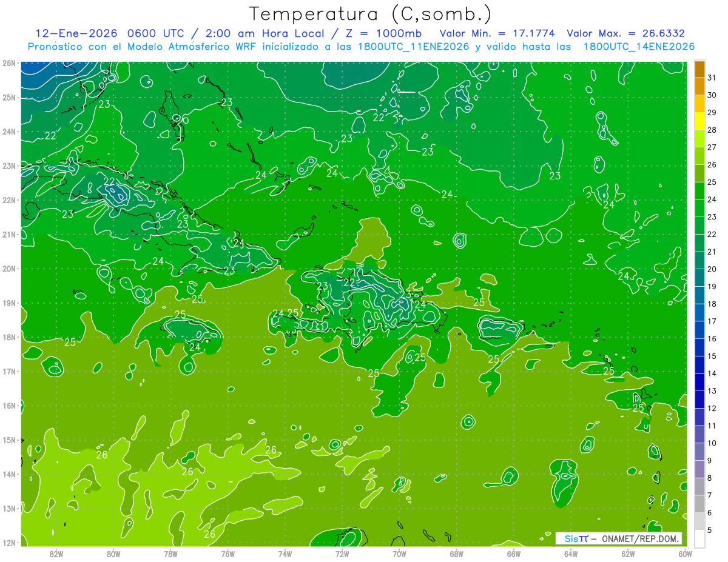Click the Valor Max. = 26.6332 value

click(626, 33)
